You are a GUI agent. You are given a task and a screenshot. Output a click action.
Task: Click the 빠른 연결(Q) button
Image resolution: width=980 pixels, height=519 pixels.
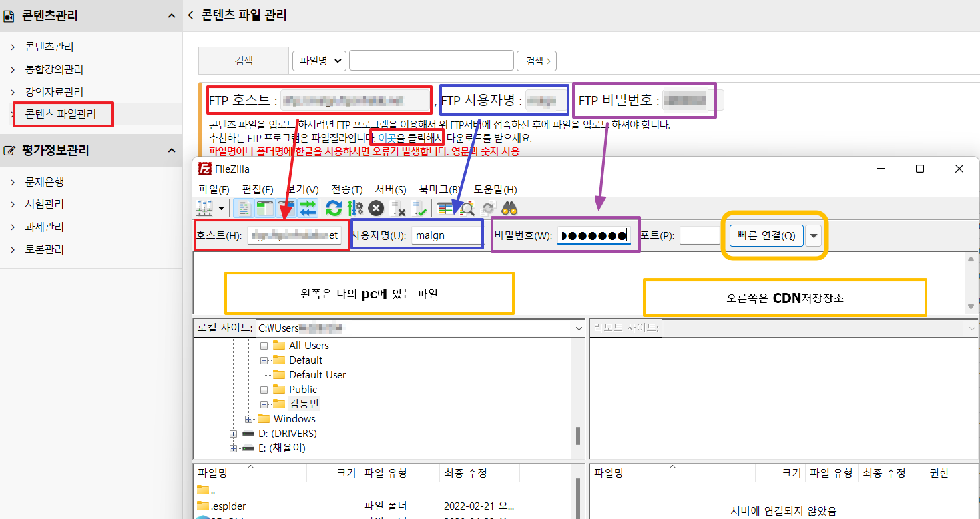point(766,236)
